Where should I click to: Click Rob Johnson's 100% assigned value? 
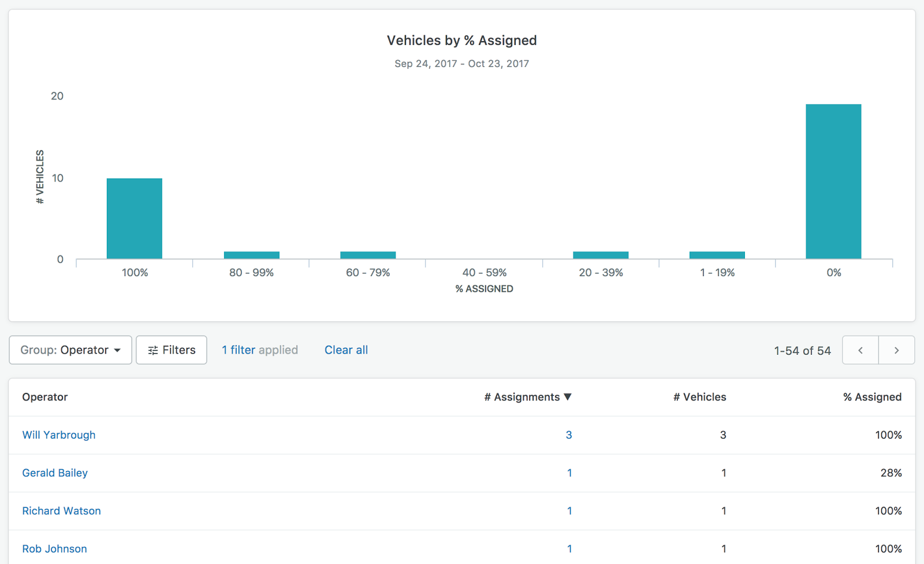pos(889,549)
